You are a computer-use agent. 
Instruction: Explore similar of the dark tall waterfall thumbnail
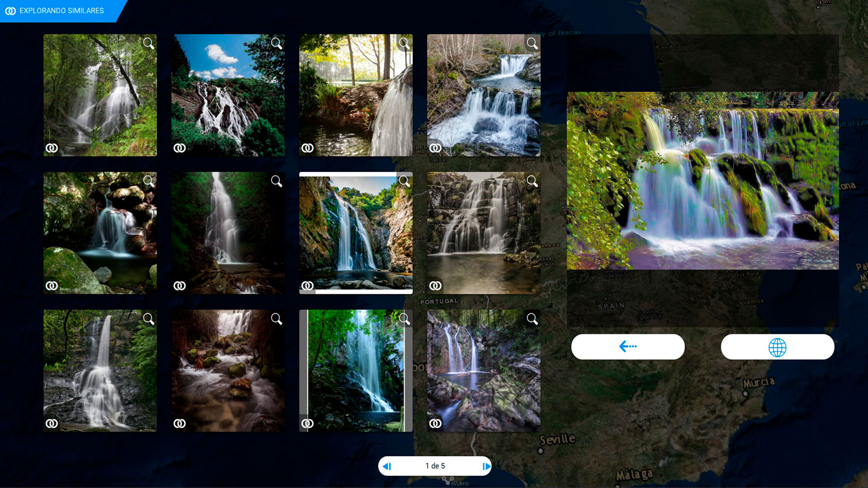point(179,286)
